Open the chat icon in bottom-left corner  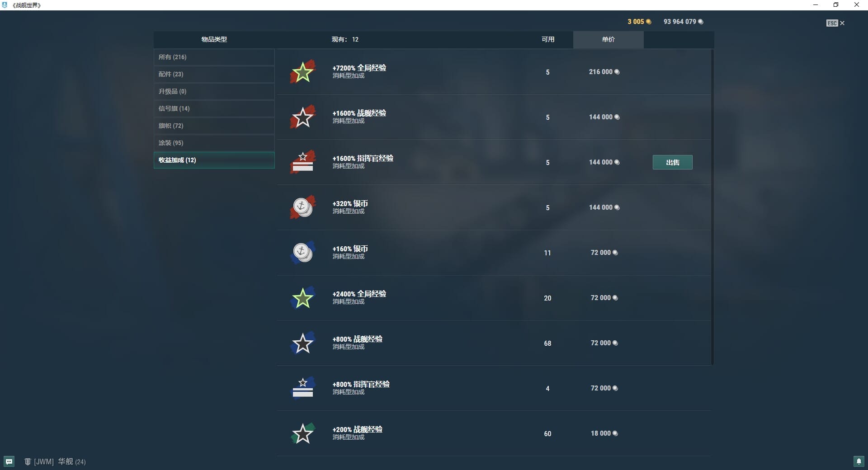(x=9, y=461)
